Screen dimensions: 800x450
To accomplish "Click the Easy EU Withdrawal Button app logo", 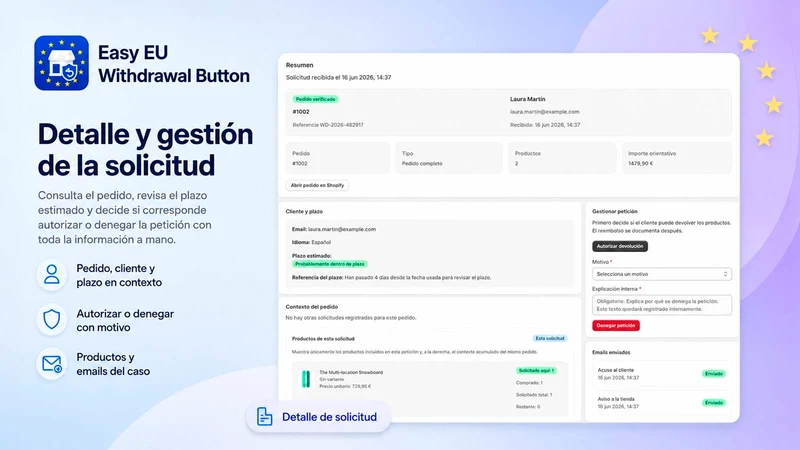I will pyautogui.click(x=61, y=63).
